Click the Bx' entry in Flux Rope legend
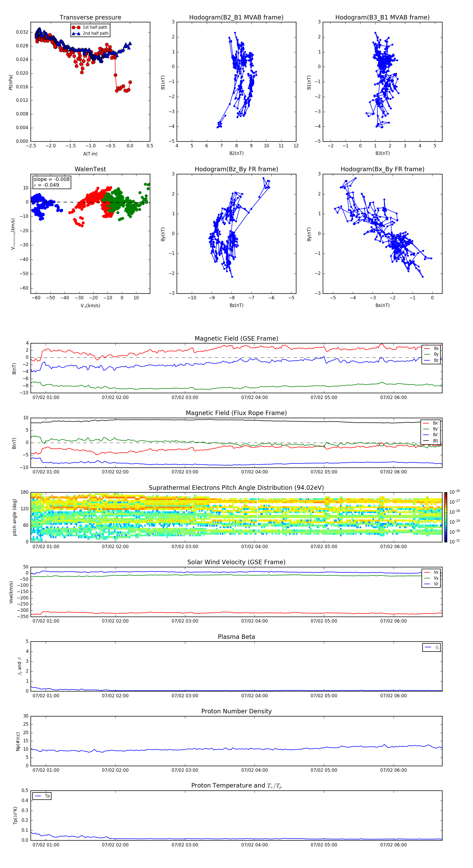Image resolution: width=473 pixels, height=868 pixels. [x=431, y=423]
